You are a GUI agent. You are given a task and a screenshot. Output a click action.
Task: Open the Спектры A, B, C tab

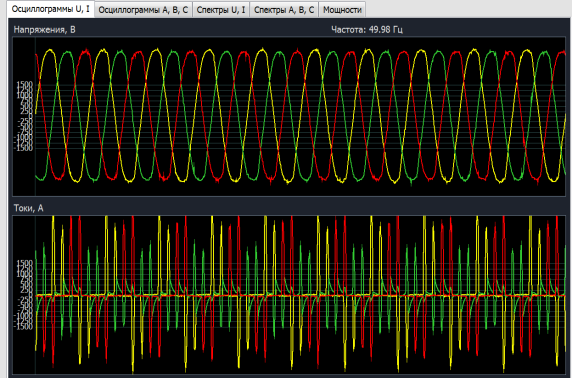click(x=284, y=10)
